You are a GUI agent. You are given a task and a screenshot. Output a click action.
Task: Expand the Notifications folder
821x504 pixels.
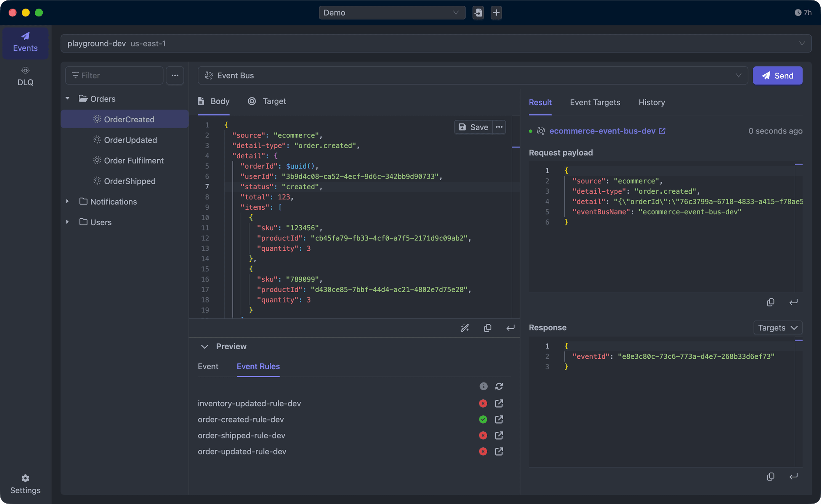coord(68,202)
